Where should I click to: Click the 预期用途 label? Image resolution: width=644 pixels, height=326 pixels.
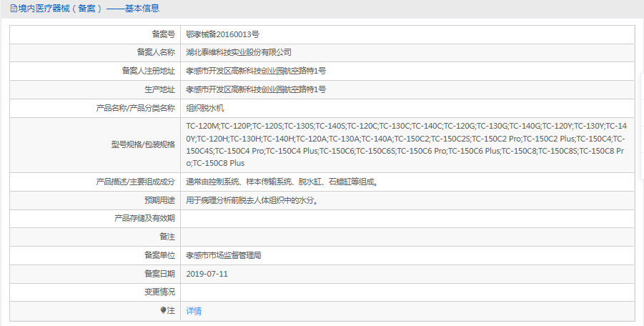click(x=160, y=200)
